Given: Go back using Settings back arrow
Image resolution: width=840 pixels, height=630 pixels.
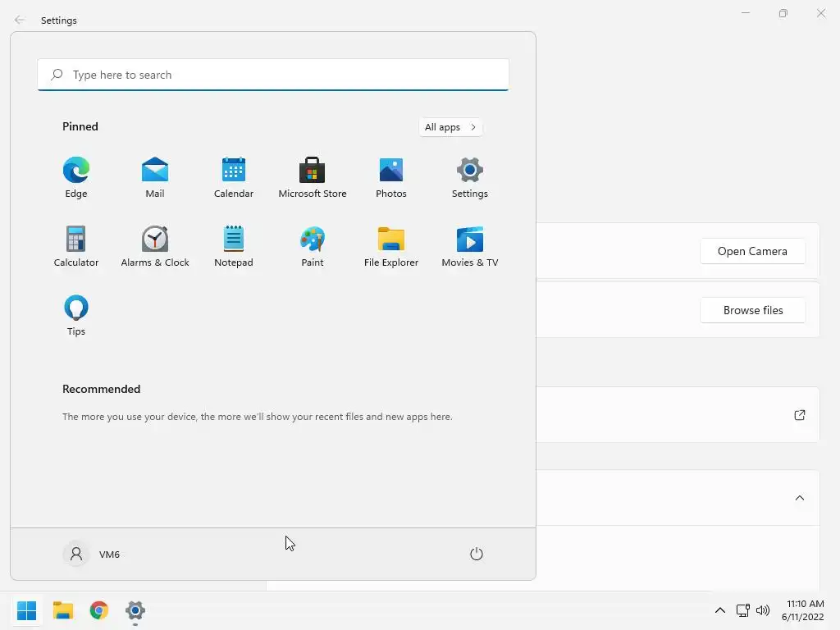Looking at the screenshot, I should click(x=20, y=20).
